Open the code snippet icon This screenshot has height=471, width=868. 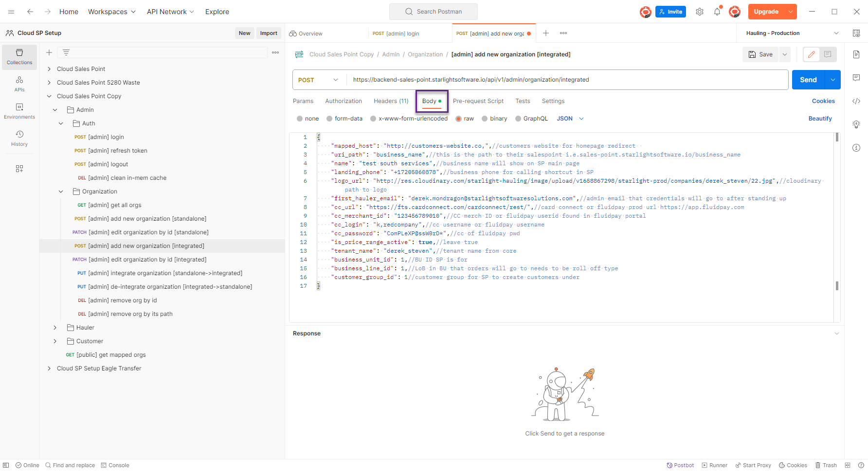[x=856, y=101]
